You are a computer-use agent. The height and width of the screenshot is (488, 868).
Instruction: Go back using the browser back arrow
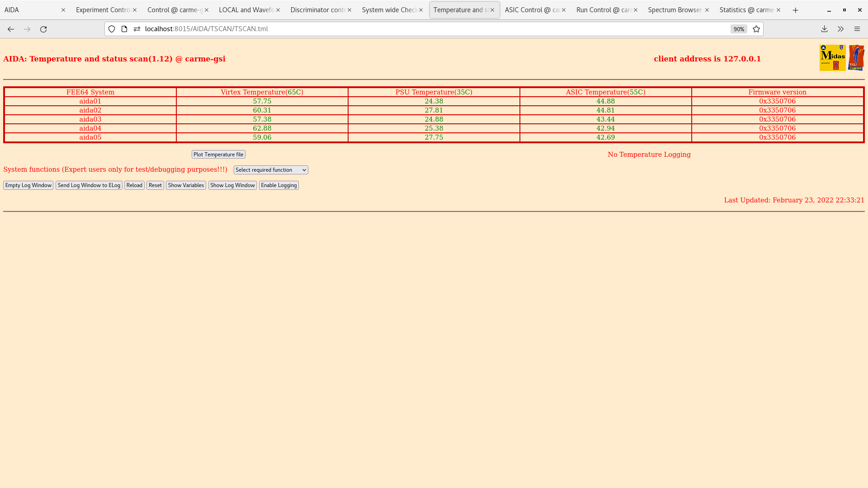tap(11, 29)
